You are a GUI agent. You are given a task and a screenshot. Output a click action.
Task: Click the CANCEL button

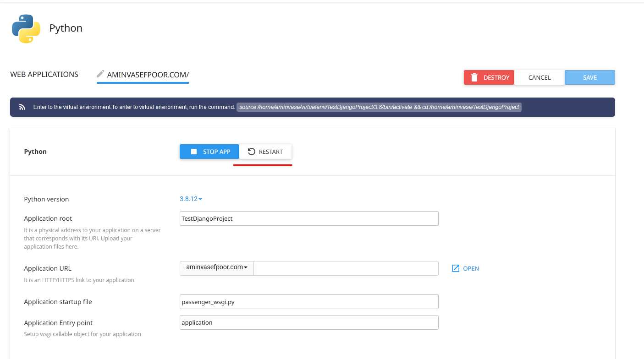pyautogui.click(x=539, y=77)
